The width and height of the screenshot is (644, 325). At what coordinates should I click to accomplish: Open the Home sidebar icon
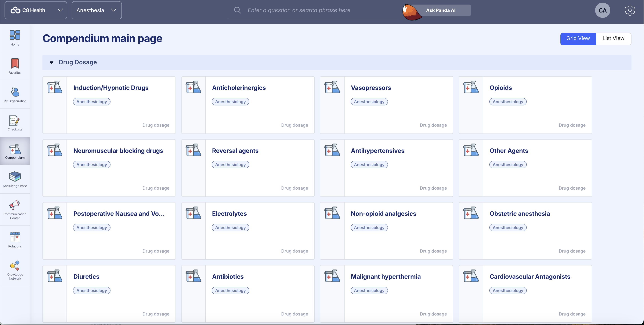pyautogui.click(x=15, y=38)
